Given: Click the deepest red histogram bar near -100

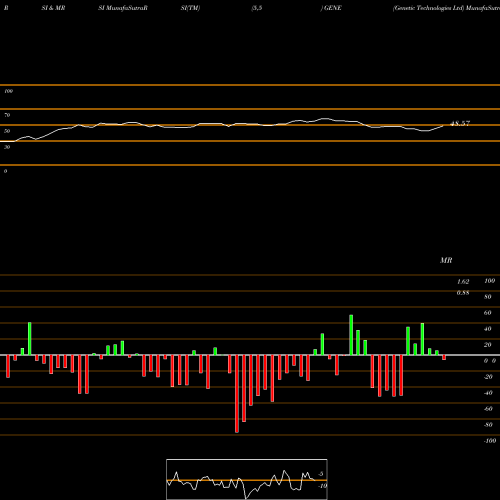Looking at the screenshot, I should [x=237, y=394].
